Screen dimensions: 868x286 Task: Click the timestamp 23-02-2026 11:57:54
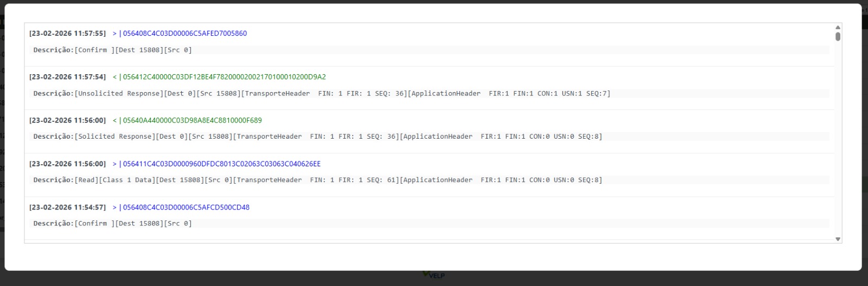(x=68, y=77)
